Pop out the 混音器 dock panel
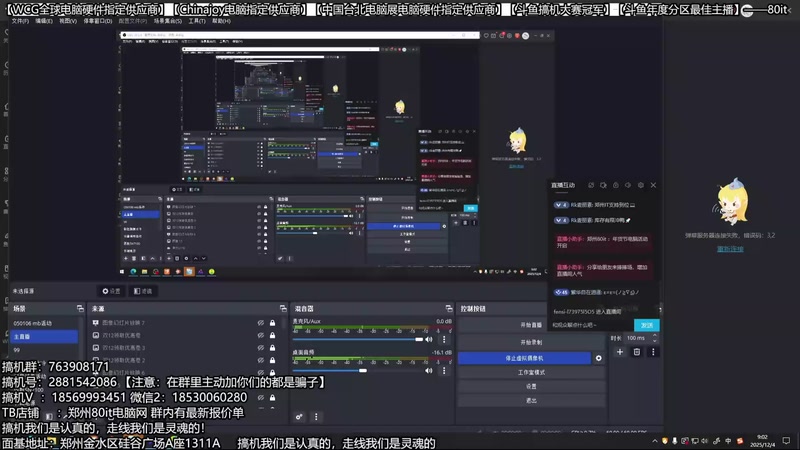 point(449,308)
